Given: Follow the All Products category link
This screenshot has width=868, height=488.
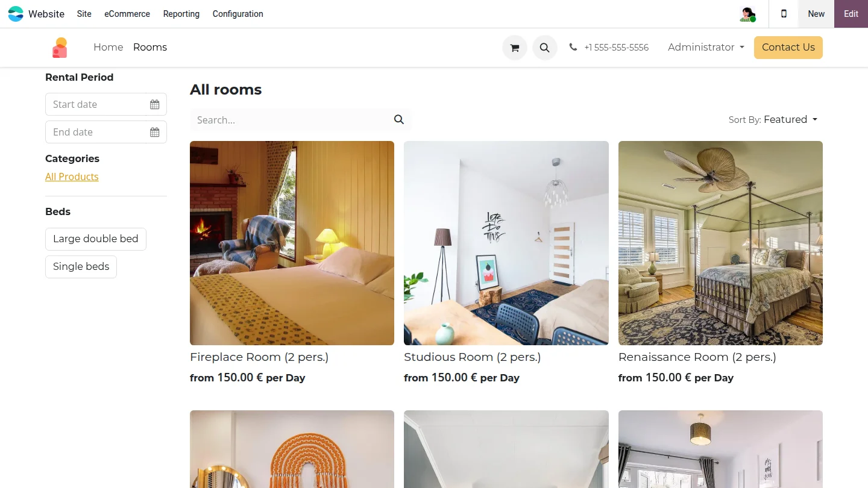Looking at the screenshot, I should [72, 177].
